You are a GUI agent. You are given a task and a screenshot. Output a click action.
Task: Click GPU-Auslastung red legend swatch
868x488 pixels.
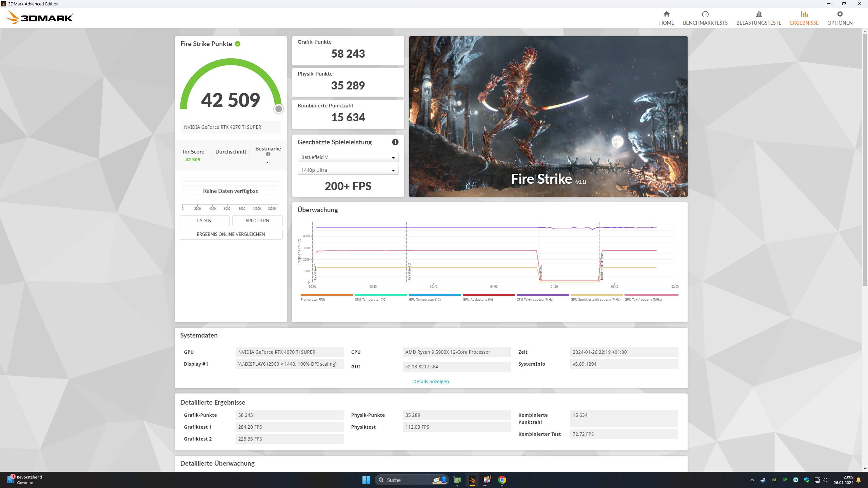coord(488,295)
